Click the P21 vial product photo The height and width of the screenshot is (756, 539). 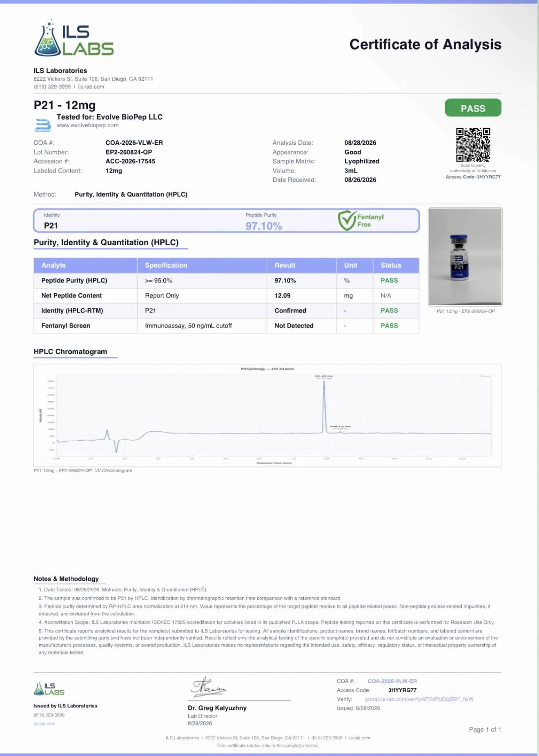[465, 257]
